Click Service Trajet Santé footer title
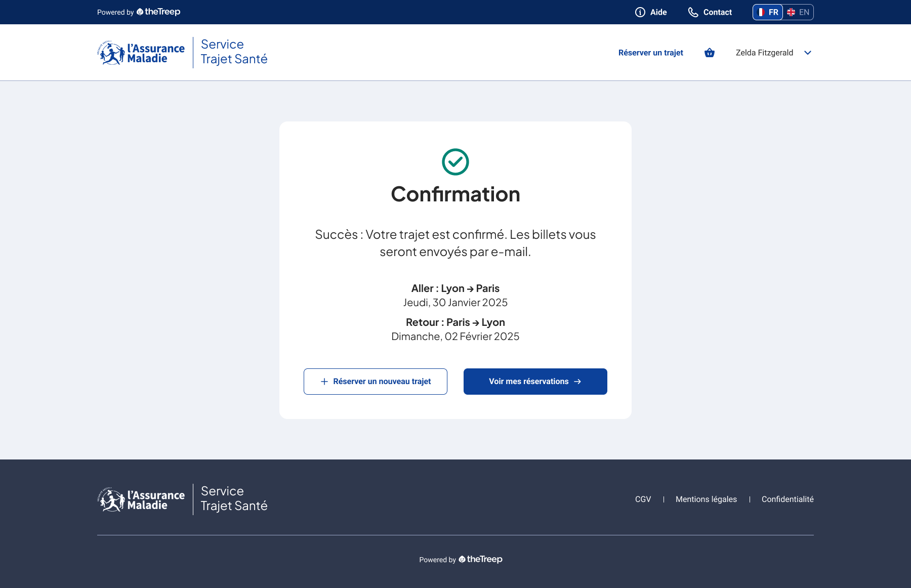This screenshot has height=588, width=911. point(234,498)
